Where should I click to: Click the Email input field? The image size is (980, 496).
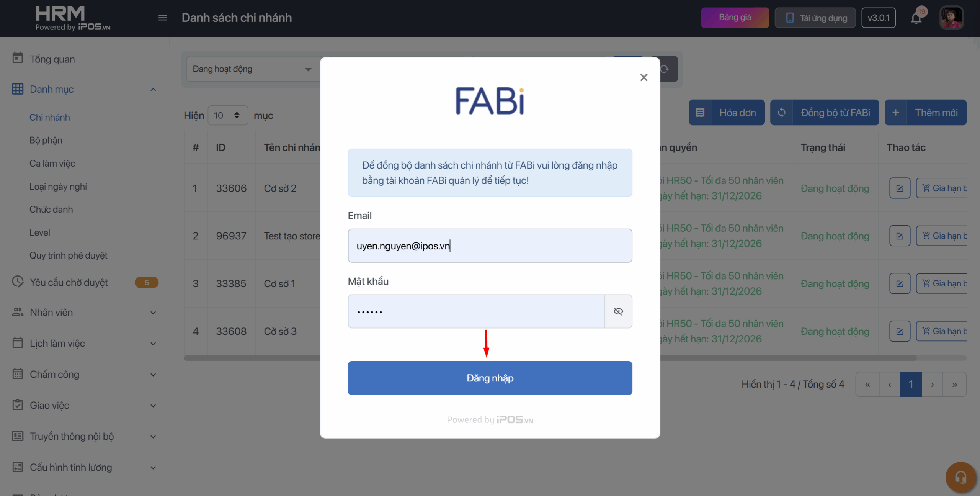pos(490,246)
